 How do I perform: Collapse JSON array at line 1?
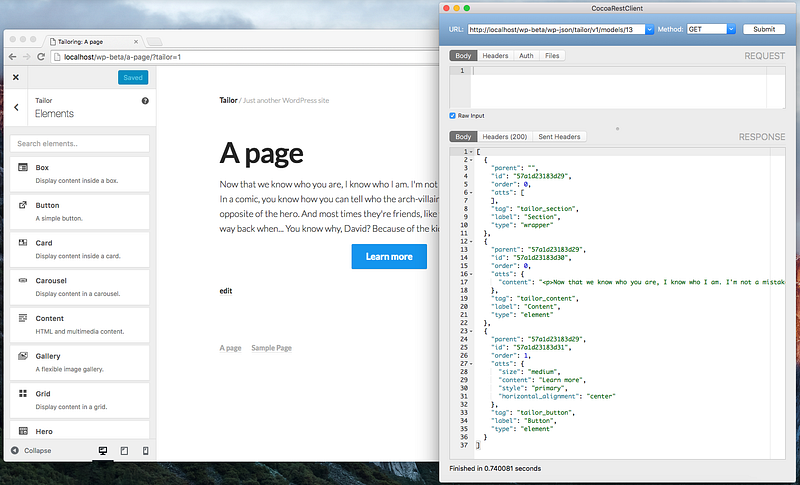(x=471, y=152)
